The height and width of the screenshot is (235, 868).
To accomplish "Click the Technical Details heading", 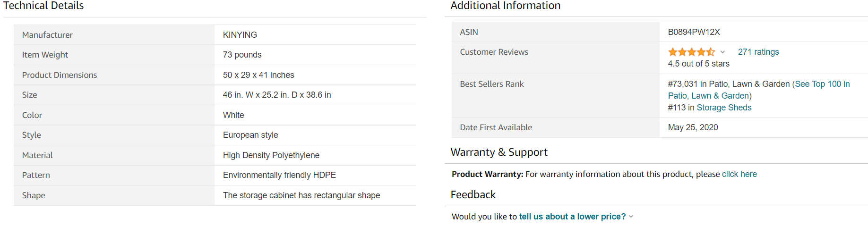I will coord(43,6).
